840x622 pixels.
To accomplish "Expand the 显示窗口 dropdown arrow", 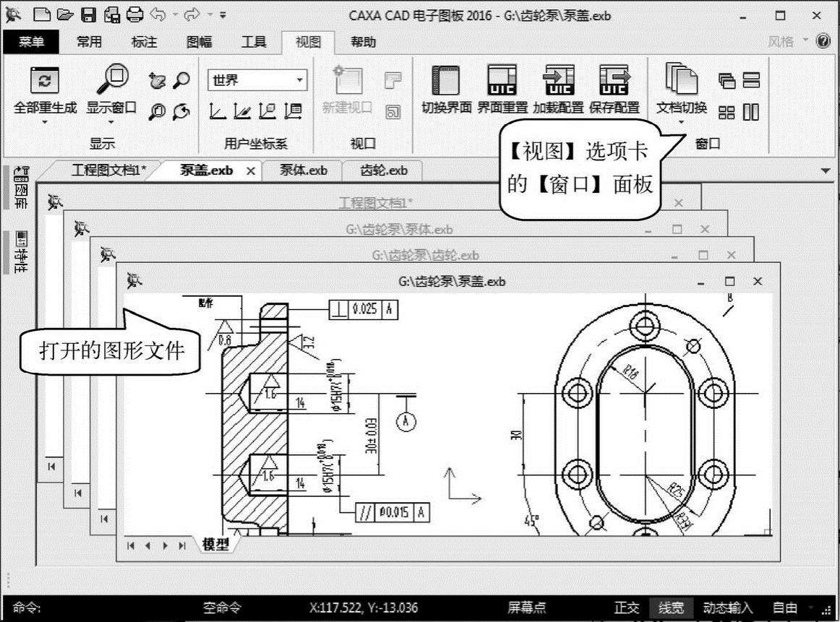I will [x=111, y=122].
